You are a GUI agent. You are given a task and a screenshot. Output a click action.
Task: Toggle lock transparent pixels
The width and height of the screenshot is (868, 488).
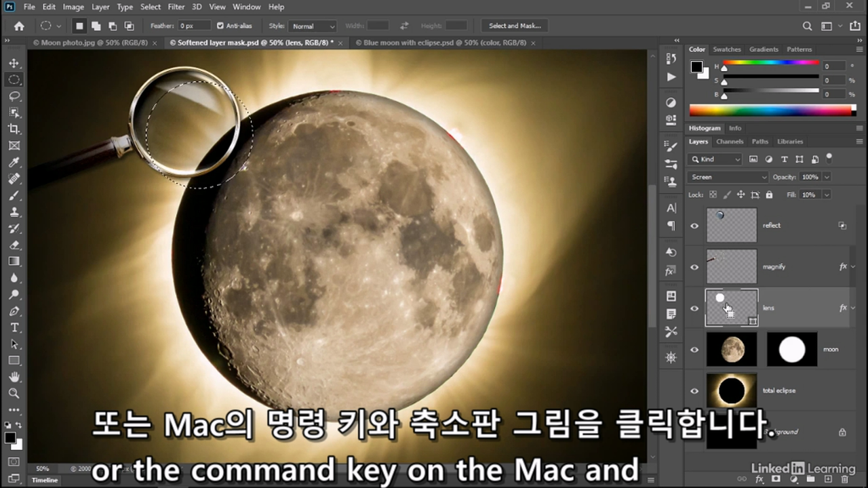713,195
